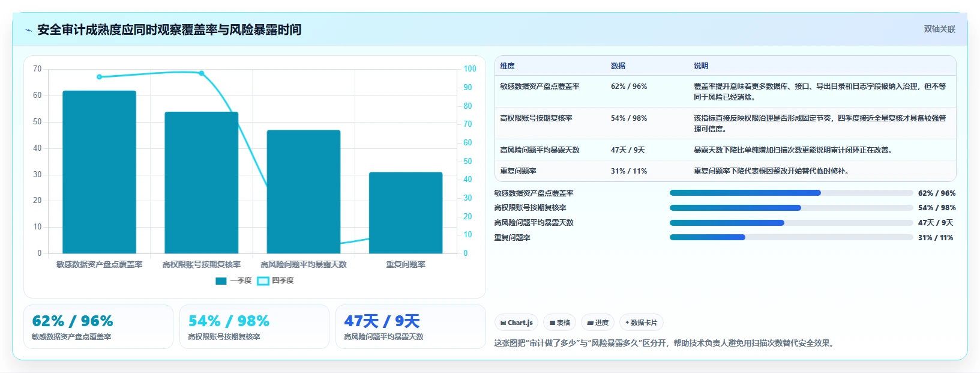Click the 高权限账号按期复核率 bar in the chart
This screenshot has height=373, width=980.
point(202,183)
